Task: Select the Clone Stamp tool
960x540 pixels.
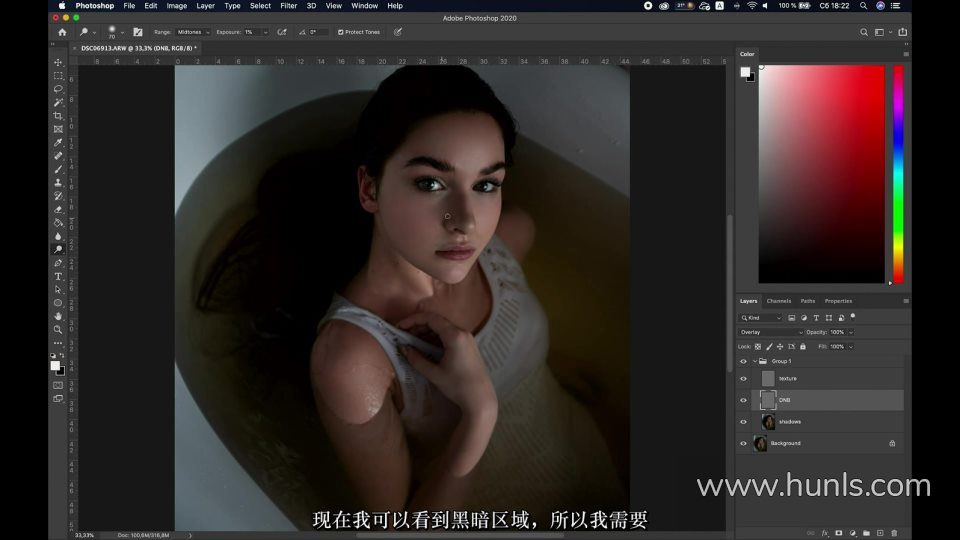Action: pyautogui.click(x=58, y=183)
